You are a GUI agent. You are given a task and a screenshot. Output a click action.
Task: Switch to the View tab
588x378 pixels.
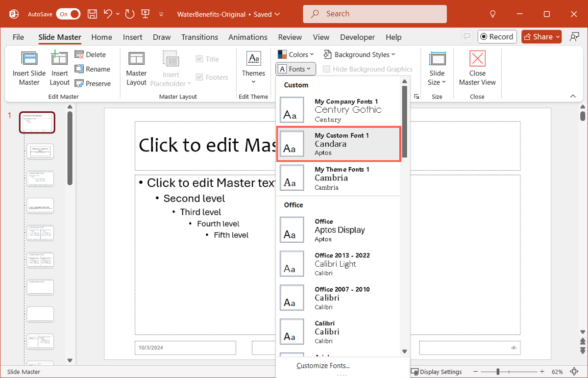pos(321,37)
